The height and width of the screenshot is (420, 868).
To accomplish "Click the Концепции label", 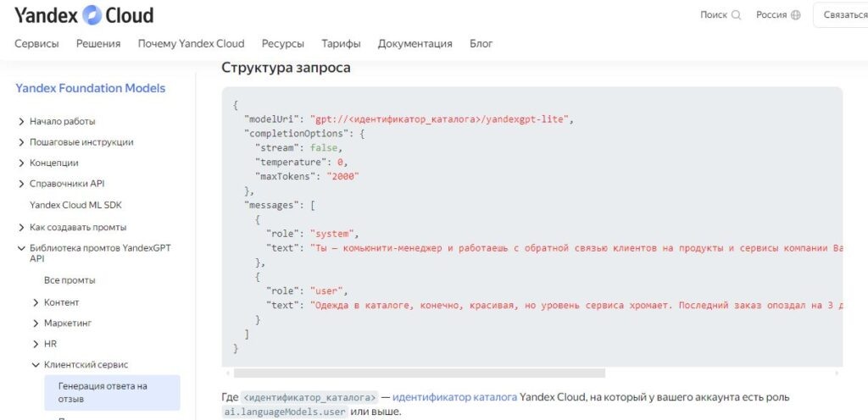I will [53, 163].
